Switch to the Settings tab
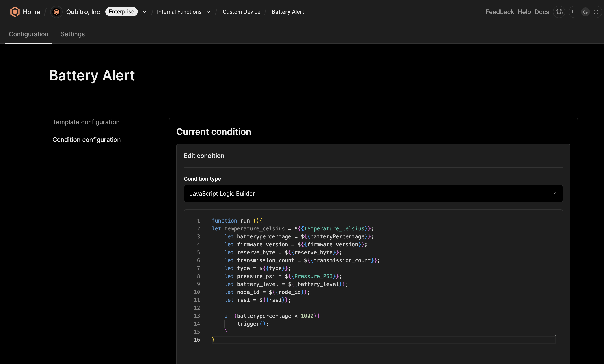 point(73,34)
